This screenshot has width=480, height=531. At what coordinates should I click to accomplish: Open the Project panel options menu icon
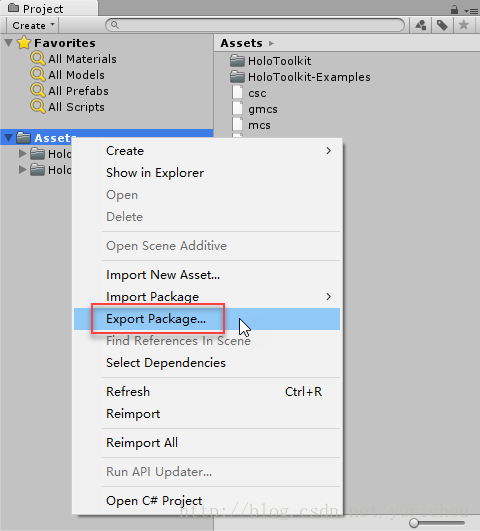click(471, 10)
